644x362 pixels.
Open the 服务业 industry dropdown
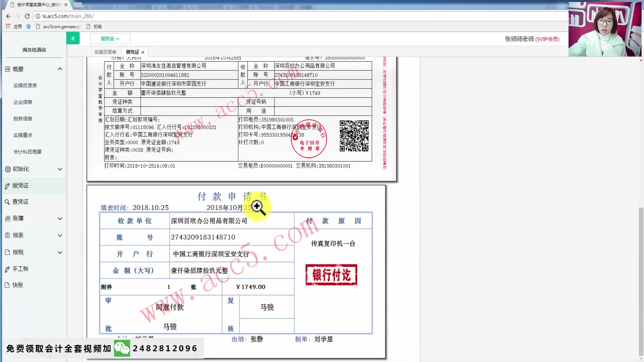pos(110,38)
